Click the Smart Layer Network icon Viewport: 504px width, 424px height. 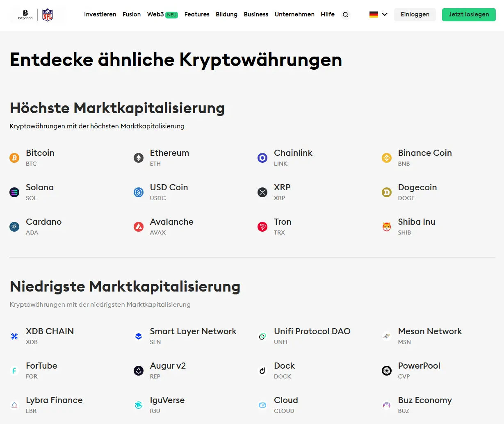[x=139, y=336]
